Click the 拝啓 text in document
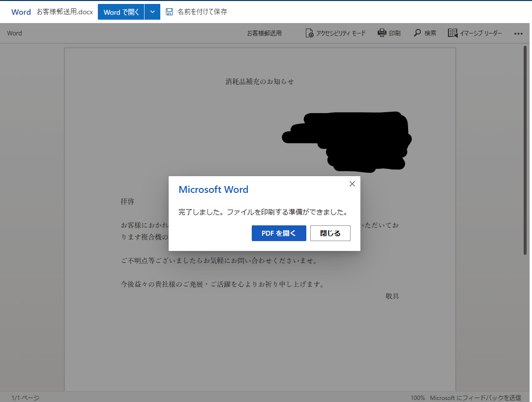532x402 pixels. (x=127, y=201)
